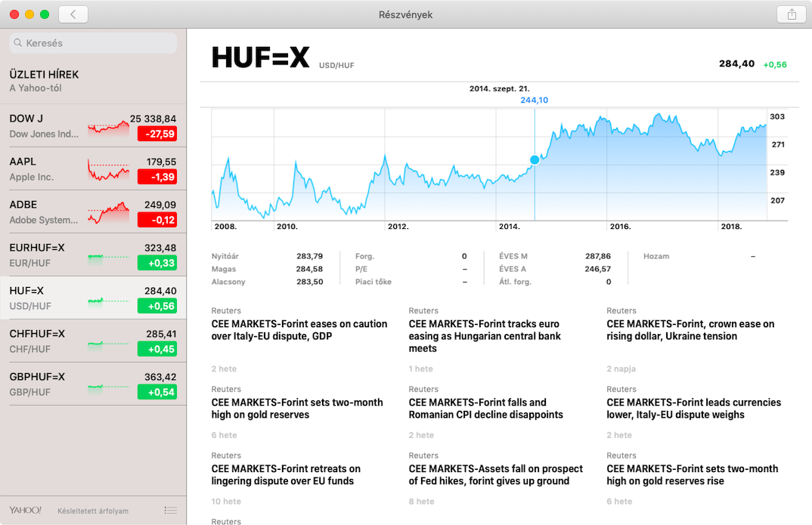This screenshot has width=812, height=525.
Task: Click the ÉVES A value 246,57
Action: 598,269
